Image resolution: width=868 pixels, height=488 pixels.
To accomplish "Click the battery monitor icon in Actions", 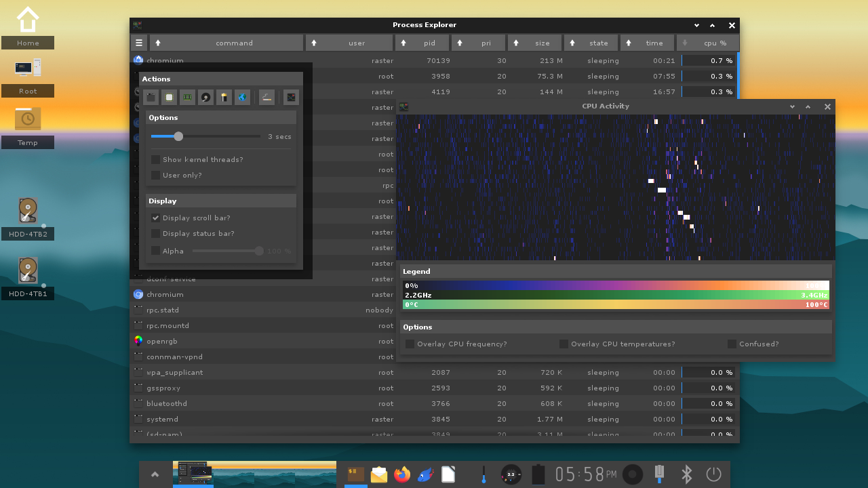I will [224, 97].
